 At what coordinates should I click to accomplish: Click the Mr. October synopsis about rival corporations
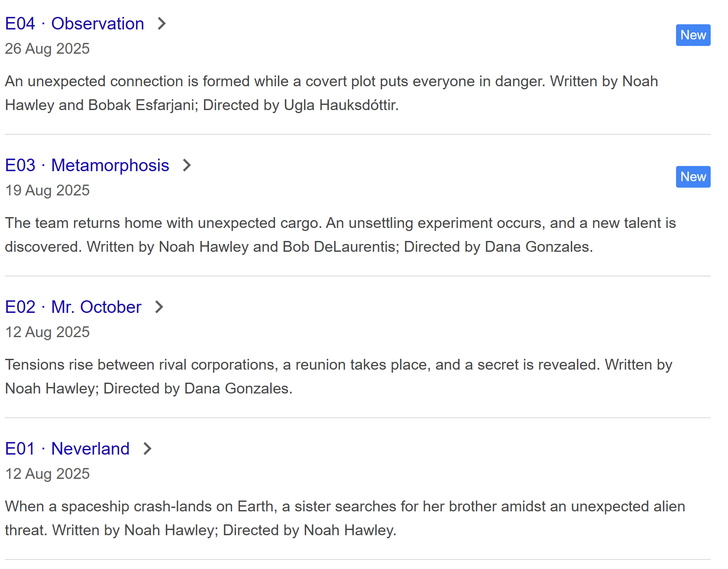pos(339,377)
